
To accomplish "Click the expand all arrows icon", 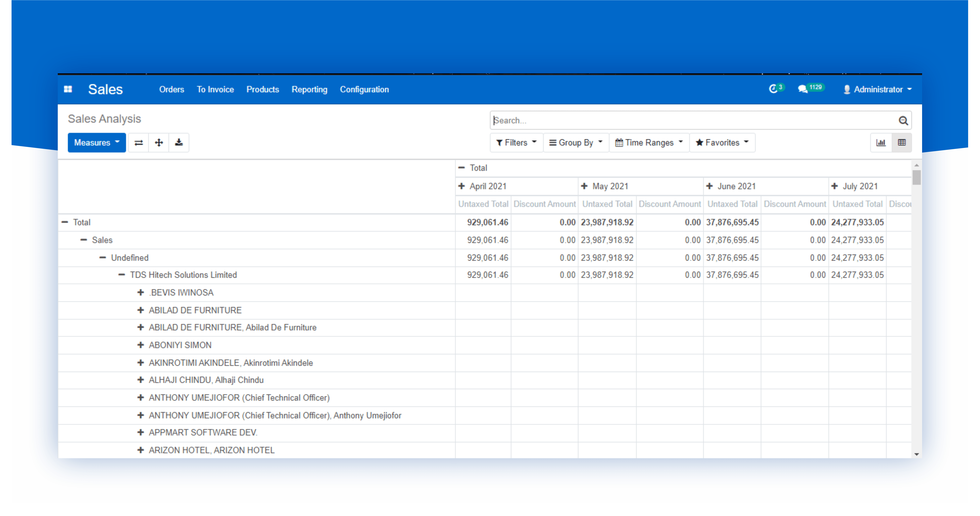I will tap(159, 143).
